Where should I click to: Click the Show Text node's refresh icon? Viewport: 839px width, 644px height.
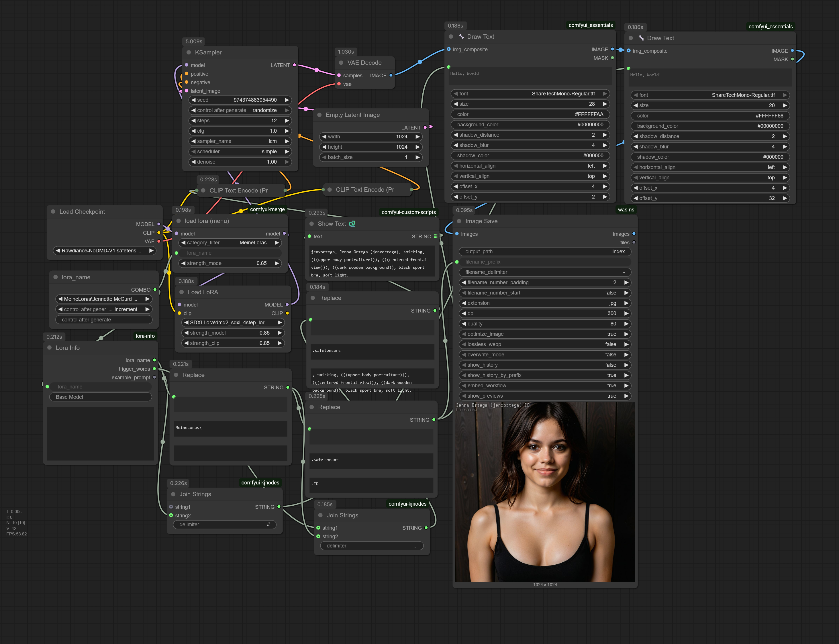[x=352, y=223]
